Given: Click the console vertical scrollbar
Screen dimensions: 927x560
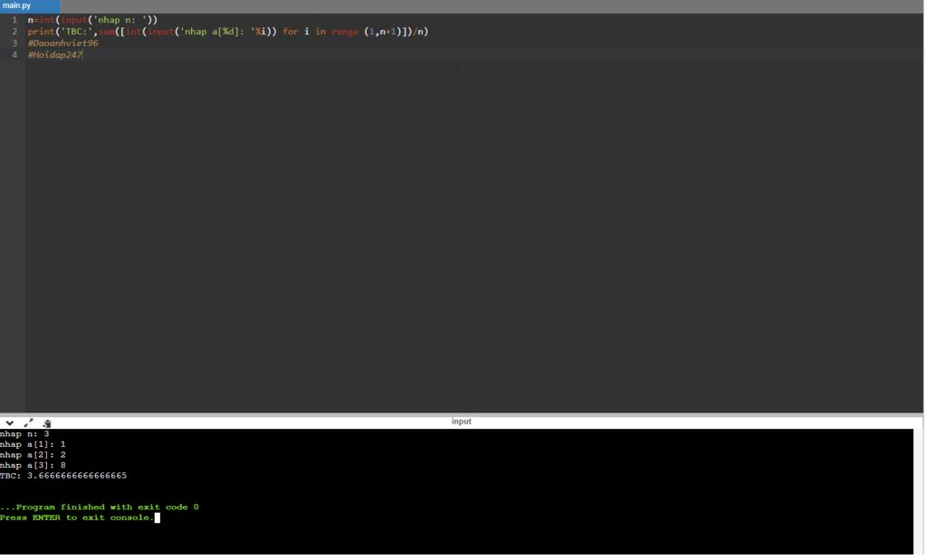Looking at the screenshot, I should tap(918, 491).
